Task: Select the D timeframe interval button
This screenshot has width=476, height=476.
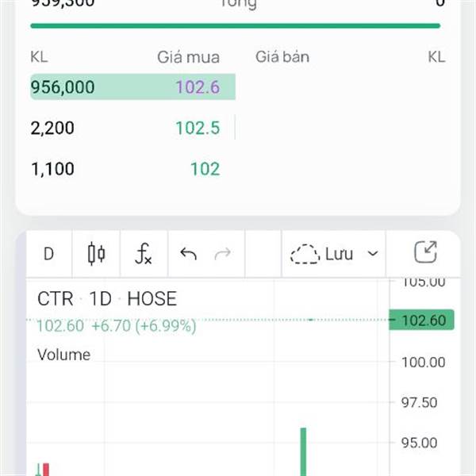Action: click(x=48, y=254)
